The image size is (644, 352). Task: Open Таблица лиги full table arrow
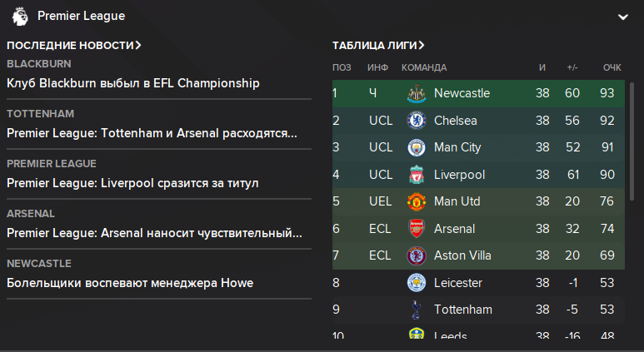click(422, 45)
